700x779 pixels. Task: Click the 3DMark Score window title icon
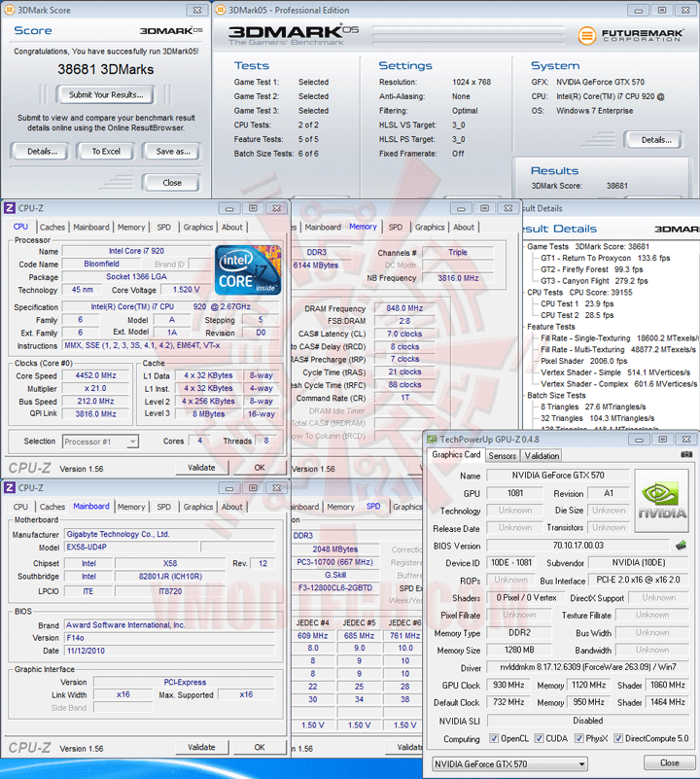(x=9, y=10)
